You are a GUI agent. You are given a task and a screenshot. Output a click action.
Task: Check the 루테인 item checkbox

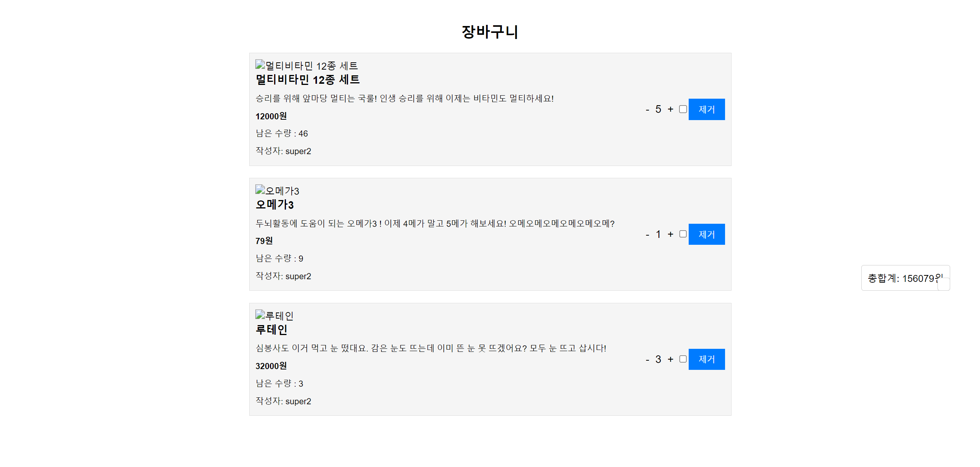click(x=683, y=359)
